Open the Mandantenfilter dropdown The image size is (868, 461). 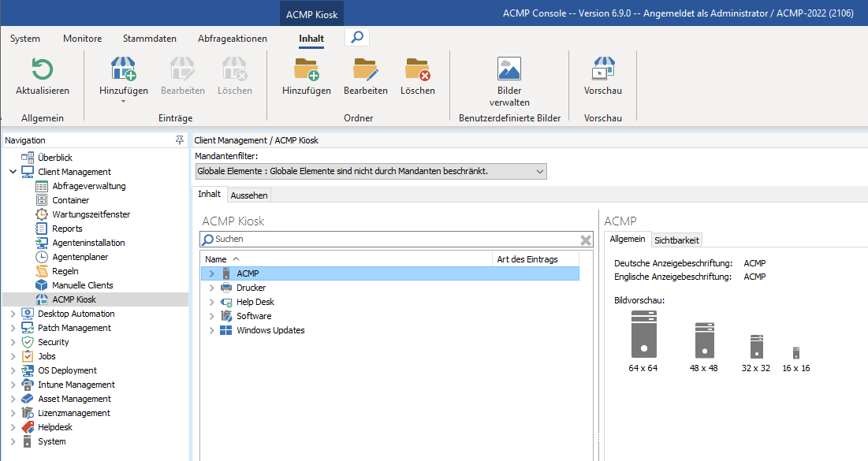pyautogui.click(x=539, y=171)
